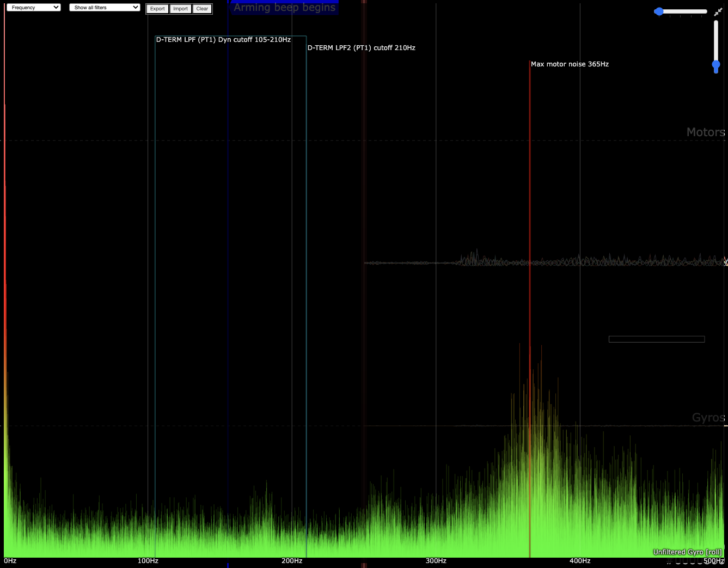Expand the Show all filters dropdown
The width and height of the screenshot is (728, 568).
pos(105,8)
